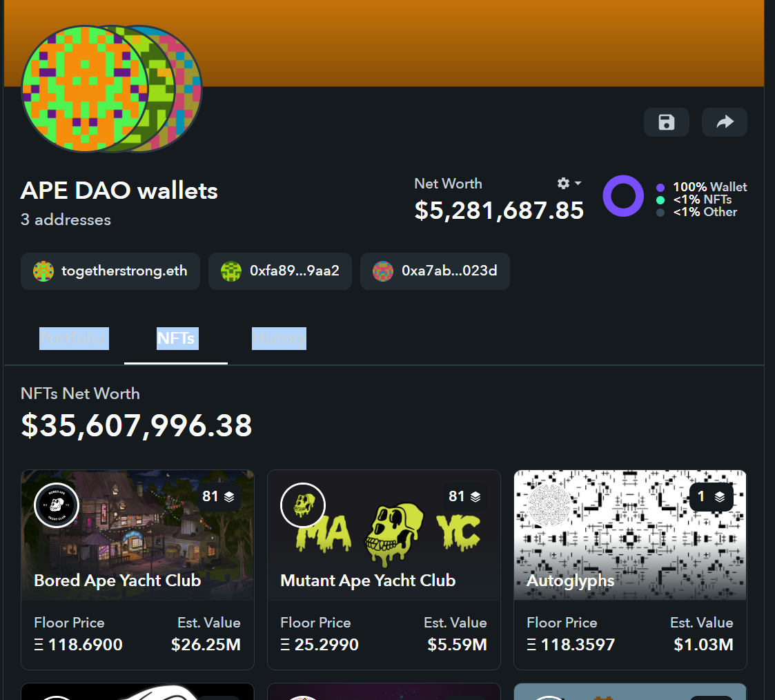Click the Mutant Ape Yacht Club skull logo
Viewport: 775px width, 700px height.
(x=303, y=505)
